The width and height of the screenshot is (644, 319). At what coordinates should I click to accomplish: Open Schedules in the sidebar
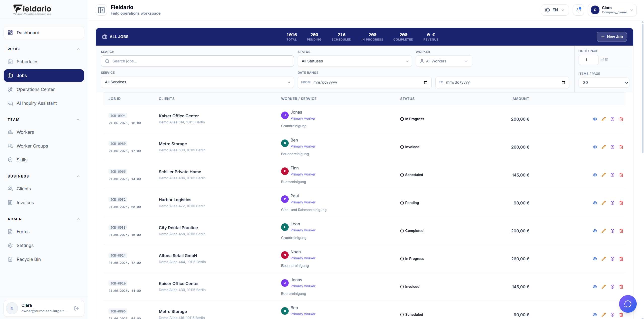tap(44, 62)
